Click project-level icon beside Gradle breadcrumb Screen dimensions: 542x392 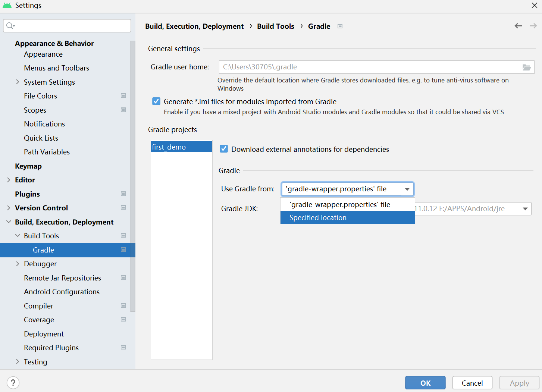click(340, 26)
